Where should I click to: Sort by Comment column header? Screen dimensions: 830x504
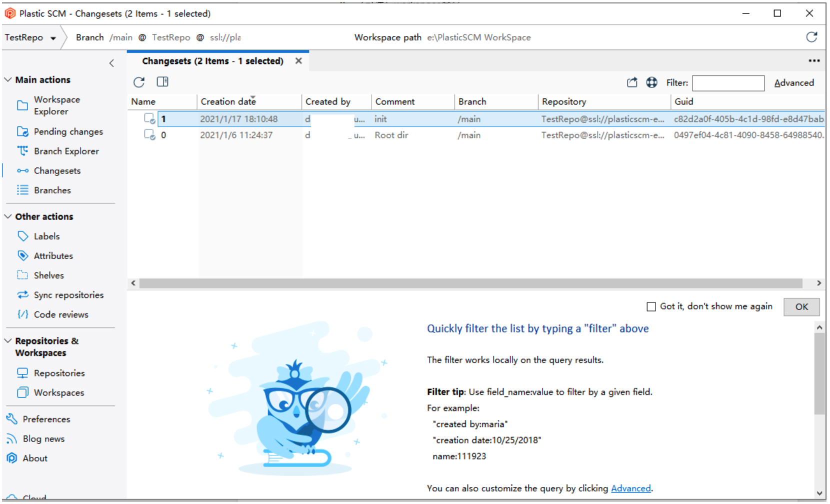pyautogui.click(x=413, y=101)
